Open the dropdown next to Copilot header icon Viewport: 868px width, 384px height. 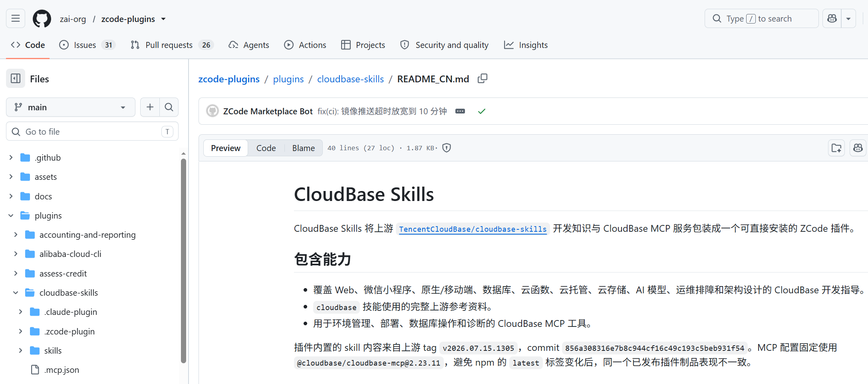click(x=848, y=19)
